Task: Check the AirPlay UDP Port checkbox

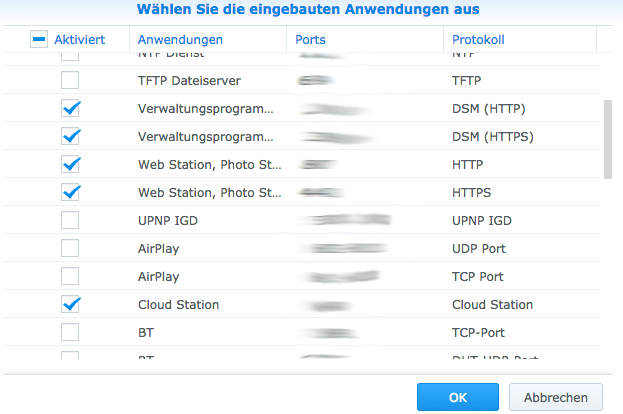Action: point(70,248)
